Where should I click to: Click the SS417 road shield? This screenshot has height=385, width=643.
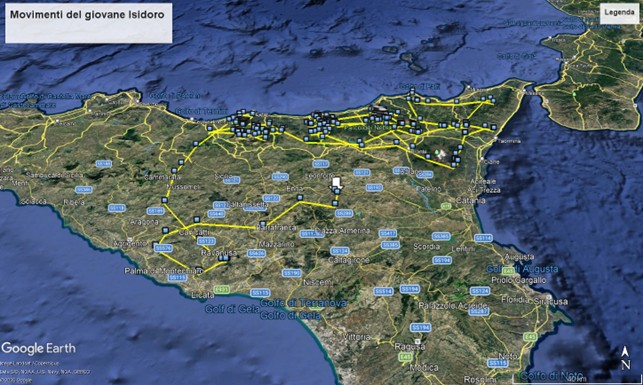pos(388,233)
